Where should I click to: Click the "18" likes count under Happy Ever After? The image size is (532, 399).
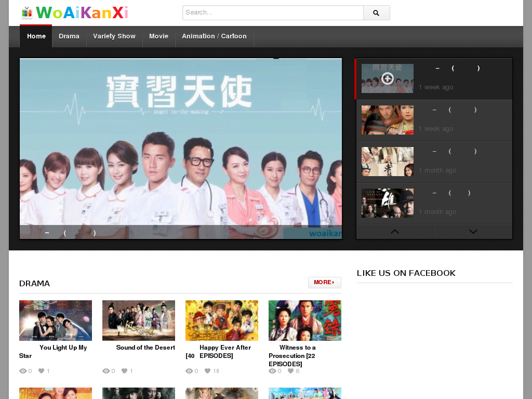[x=216, y=371]
